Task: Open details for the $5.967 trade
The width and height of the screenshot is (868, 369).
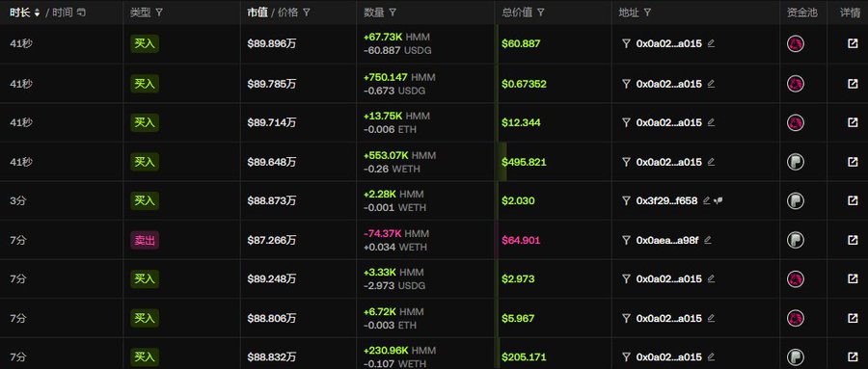Action: coord(853,319)
